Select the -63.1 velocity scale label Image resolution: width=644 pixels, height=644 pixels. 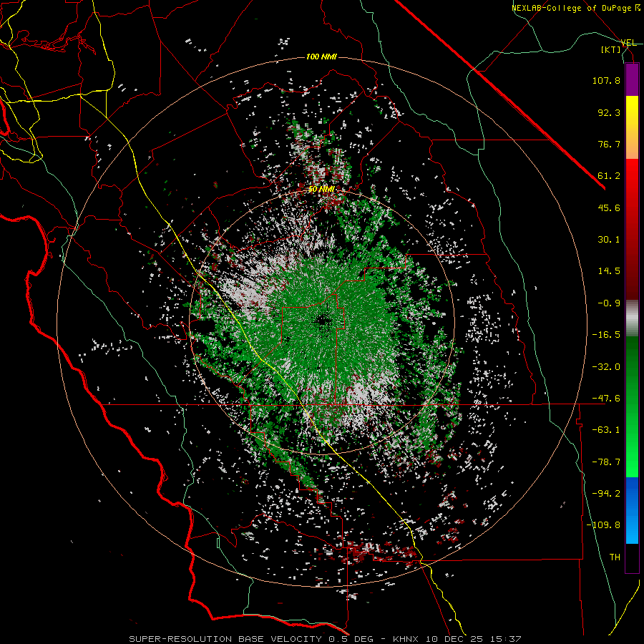(x=606, y=430)
